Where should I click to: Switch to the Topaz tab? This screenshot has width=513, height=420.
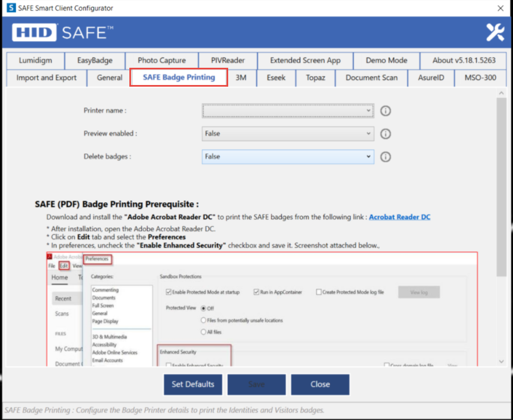(x=315, y=78)
